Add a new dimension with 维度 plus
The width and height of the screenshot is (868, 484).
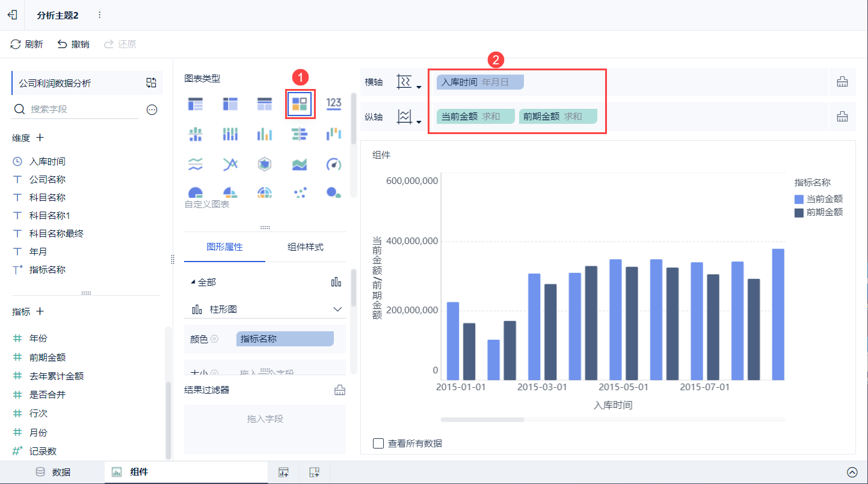coord(40,138)
